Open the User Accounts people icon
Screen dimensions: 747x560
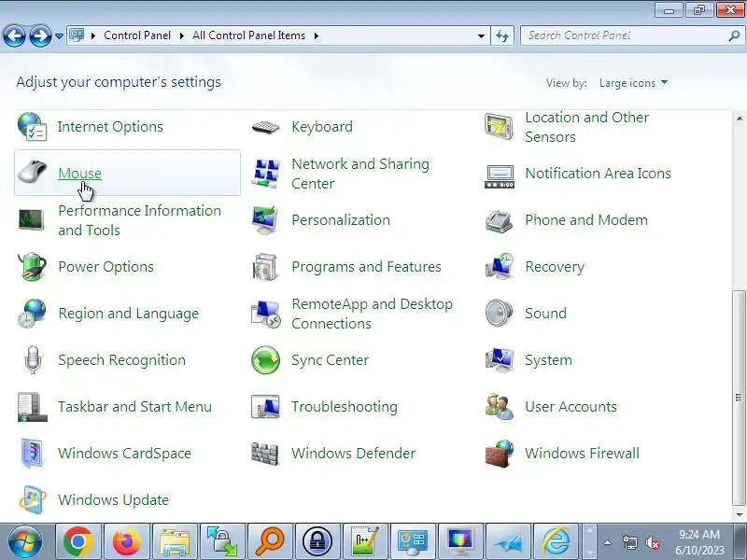pyautogui.click(x=499, y=407)
